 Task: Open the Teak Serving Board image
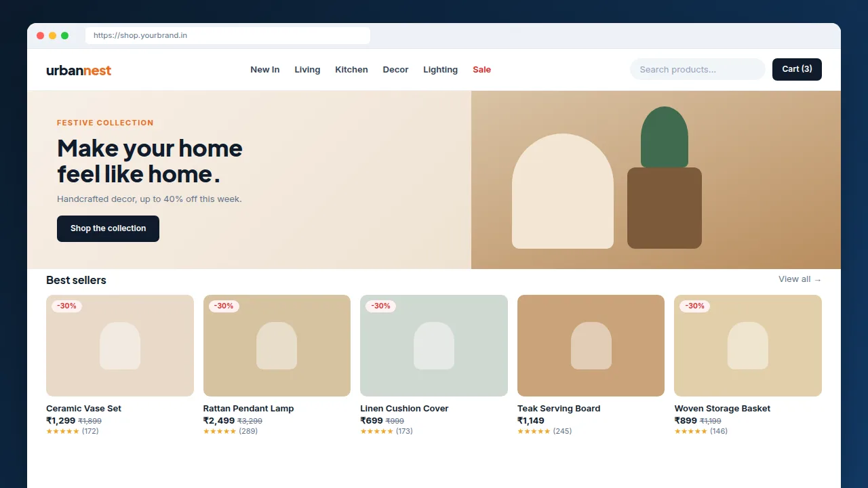(591, 346)
